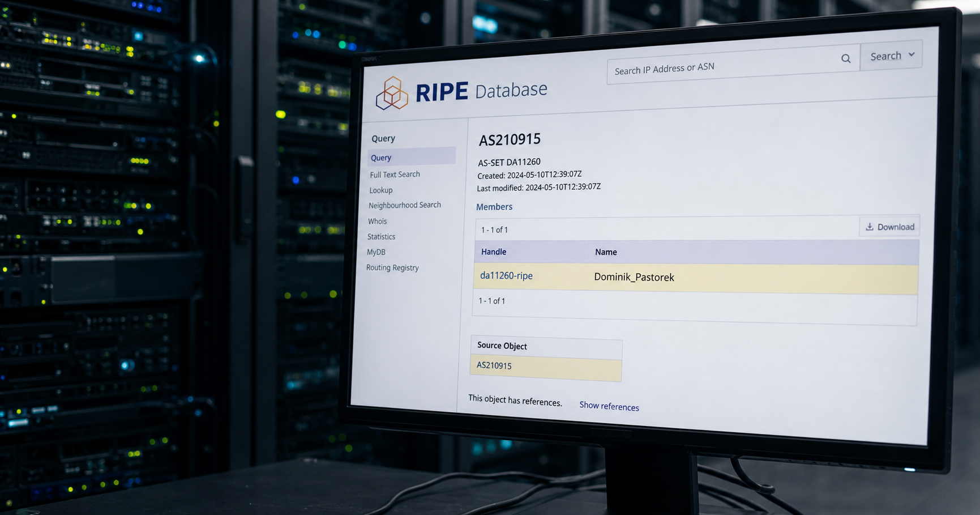980x515 pixels.
Task: Open Full Text Search in sidebar
Action: 395,174
